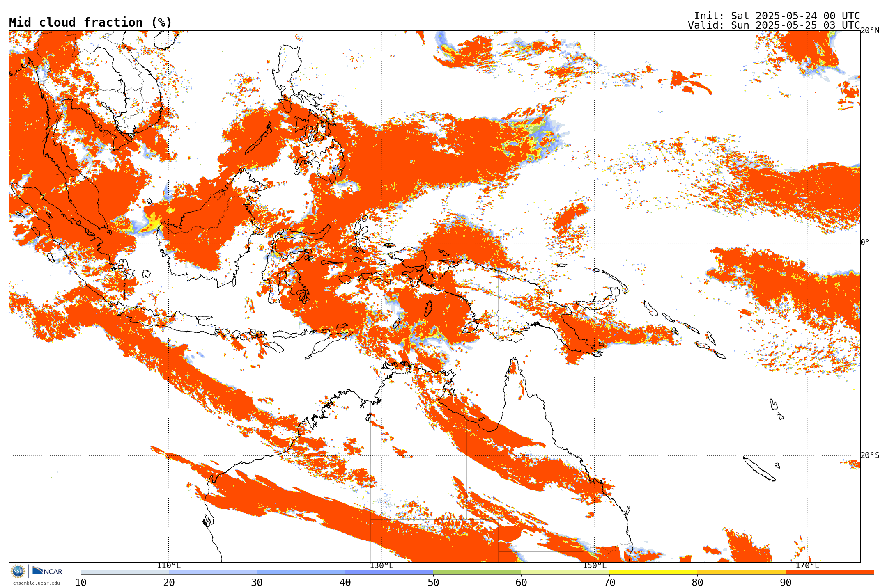Click the colorbar label 50
Screen dimensions: 887x588
433,582
